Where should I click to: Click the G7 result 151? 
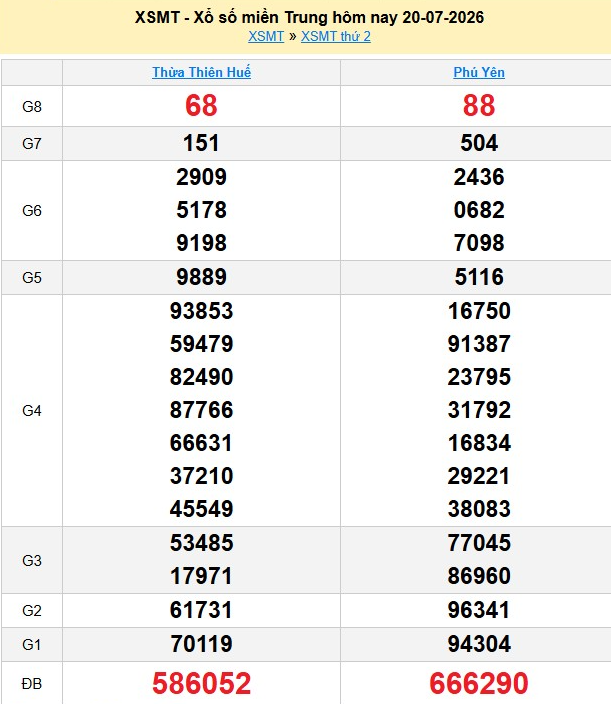(201, 143)
